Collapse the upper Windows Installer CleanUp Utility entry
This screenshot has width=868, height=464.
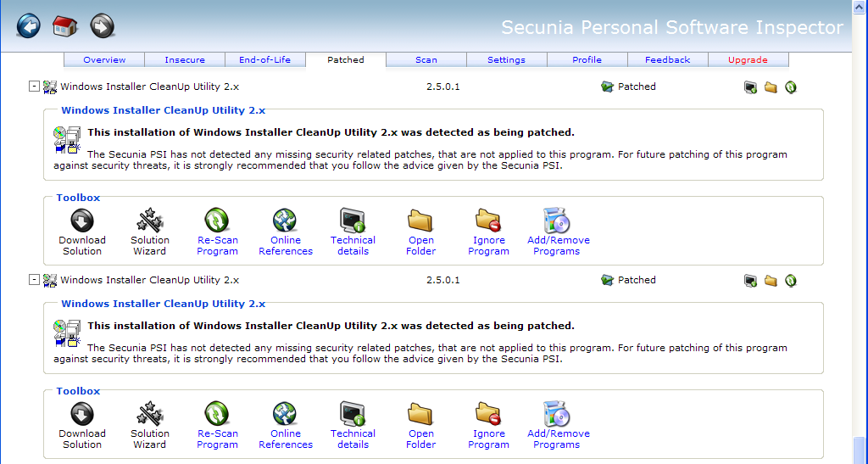[x=34, y=87]
